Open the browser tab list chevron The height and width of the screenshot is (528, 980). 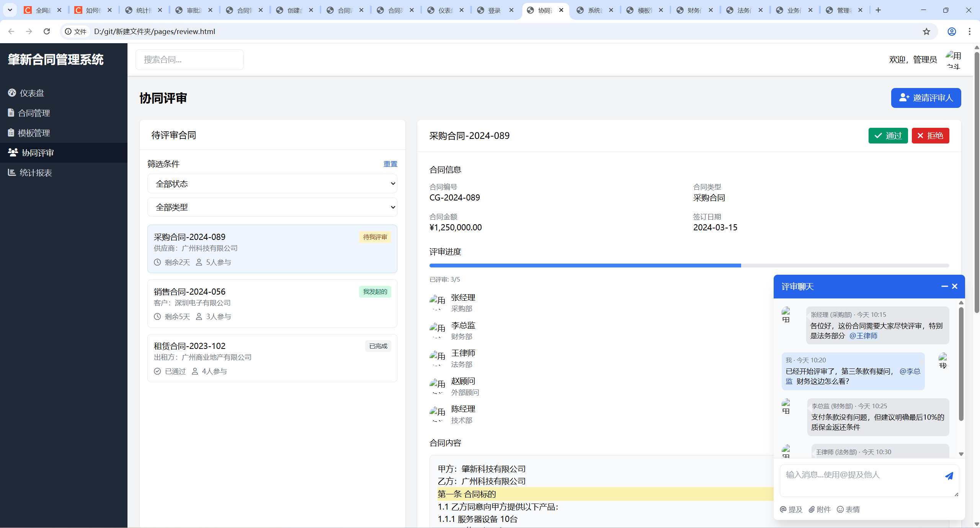tap(10, 10)
